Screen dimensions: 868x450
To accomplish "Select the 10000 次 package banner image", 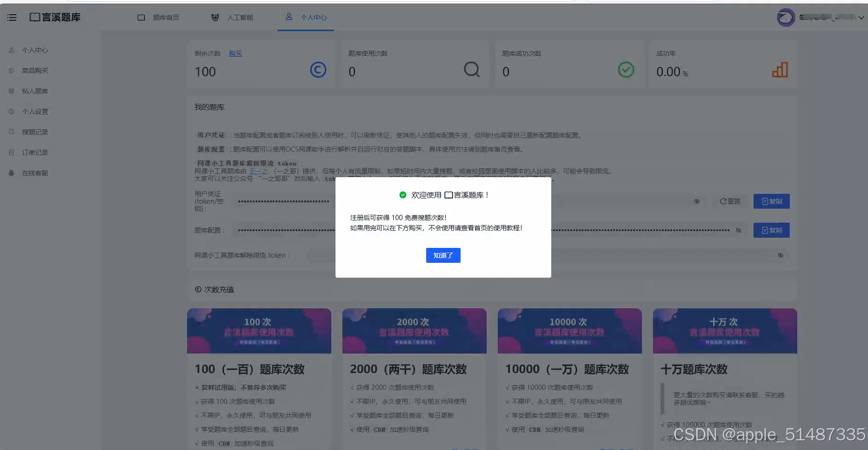I will (570, 331).
